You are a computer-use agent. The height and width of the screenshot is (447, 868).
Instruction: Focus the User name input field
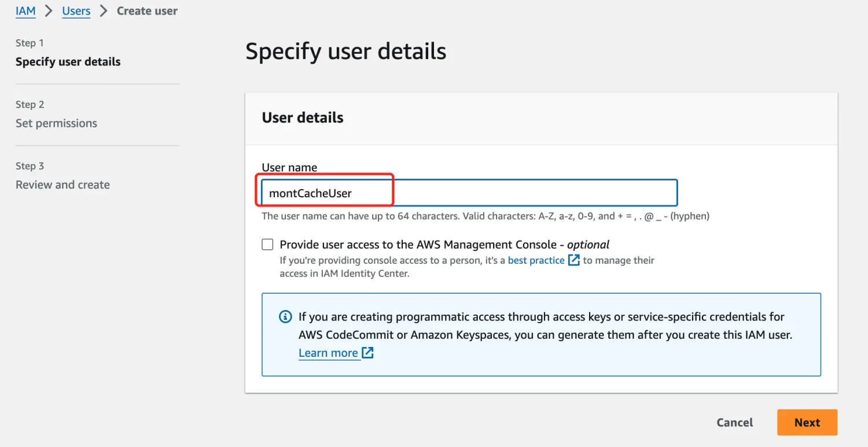[x=469, y=193]
